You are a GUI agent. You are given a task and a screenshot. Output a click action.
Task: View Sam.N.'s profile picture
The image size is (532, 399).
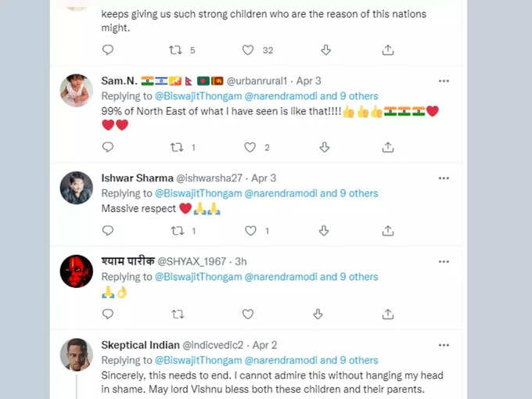click(x=77, y=90)
